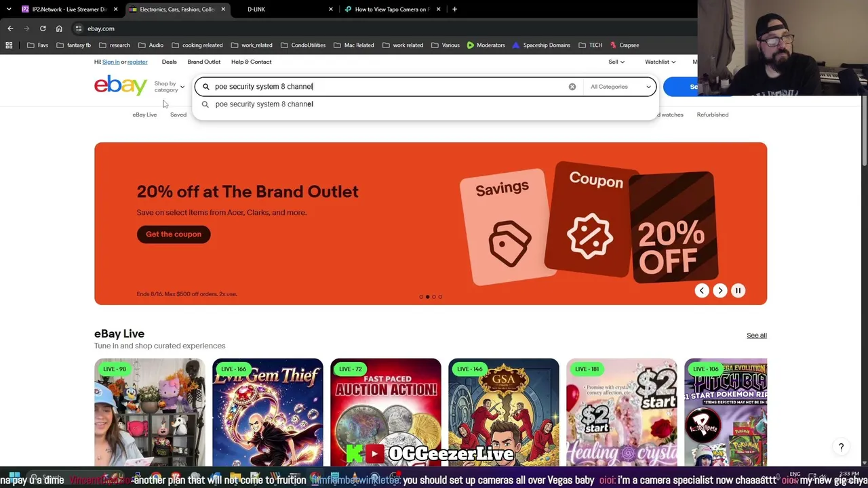Open the research bookmark folder
The height and width of the screenshot is (488, 868).
[x=114, y=45]
